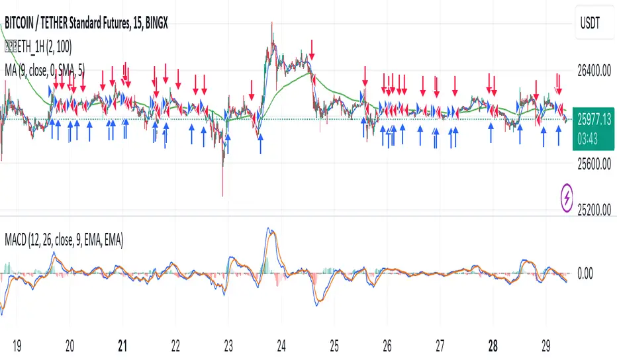This screenshot has width=617, height=364.
Task: Click the 25200.00 price axis label
Action: (x=594, y=210)
